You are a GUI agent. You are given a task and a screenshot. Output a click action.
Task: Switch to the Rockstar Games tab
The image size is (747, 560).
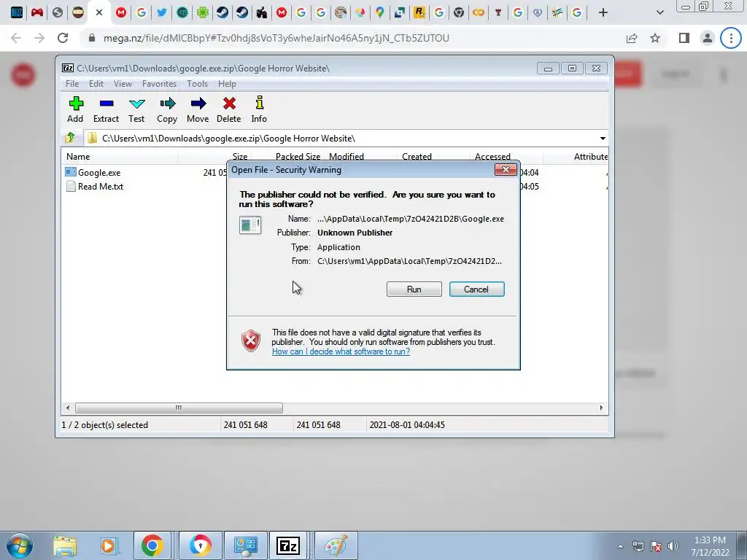(419, 13)
